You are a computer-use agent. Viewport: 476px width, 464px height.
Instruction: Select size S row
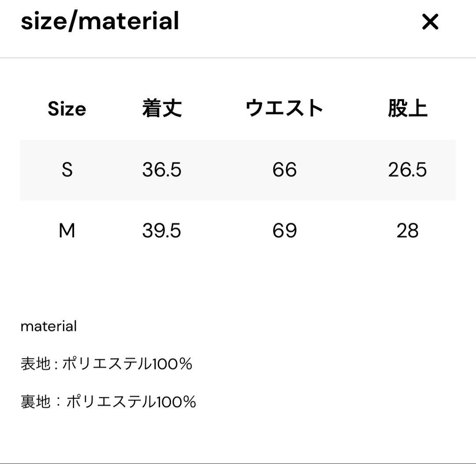(x=238, y=170)
